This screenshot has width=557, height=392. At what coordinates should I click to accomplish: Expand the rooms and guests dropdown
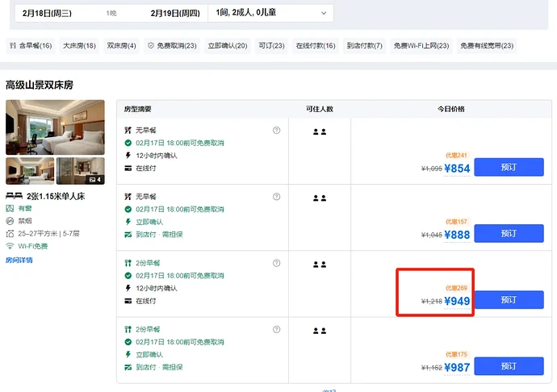coord(270,13)
